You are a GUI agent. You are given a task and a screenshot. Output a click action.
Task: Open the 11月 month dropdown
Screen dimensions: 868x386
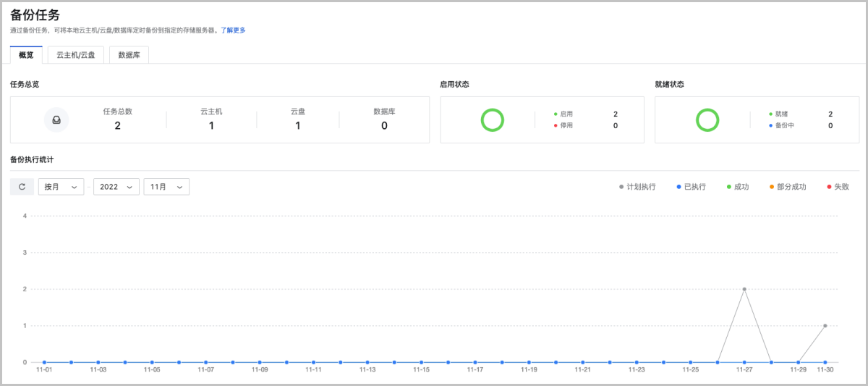coord(166,187)
